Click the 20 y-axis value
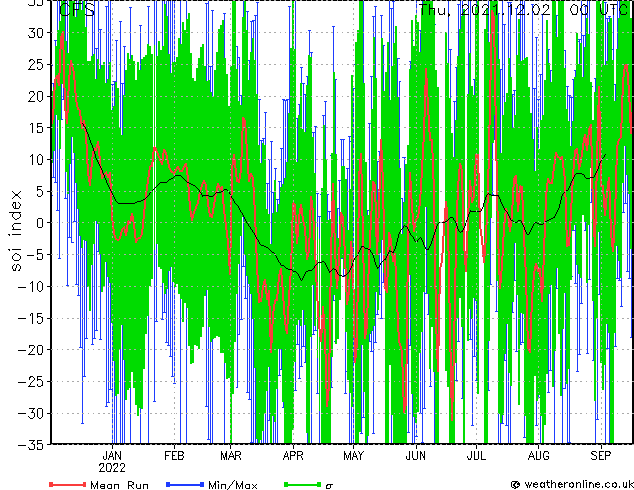 [37, 96]
